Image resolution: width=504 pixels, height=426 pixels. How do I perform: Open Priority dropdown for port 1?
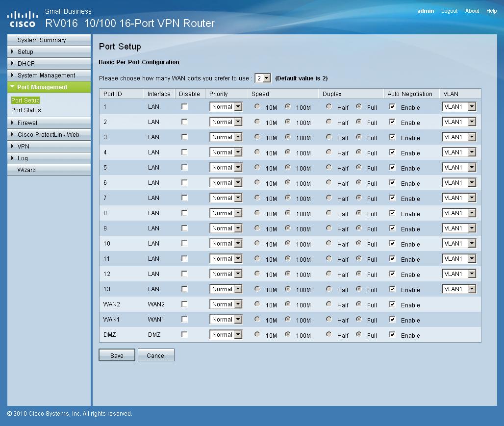tap(226, 107)
